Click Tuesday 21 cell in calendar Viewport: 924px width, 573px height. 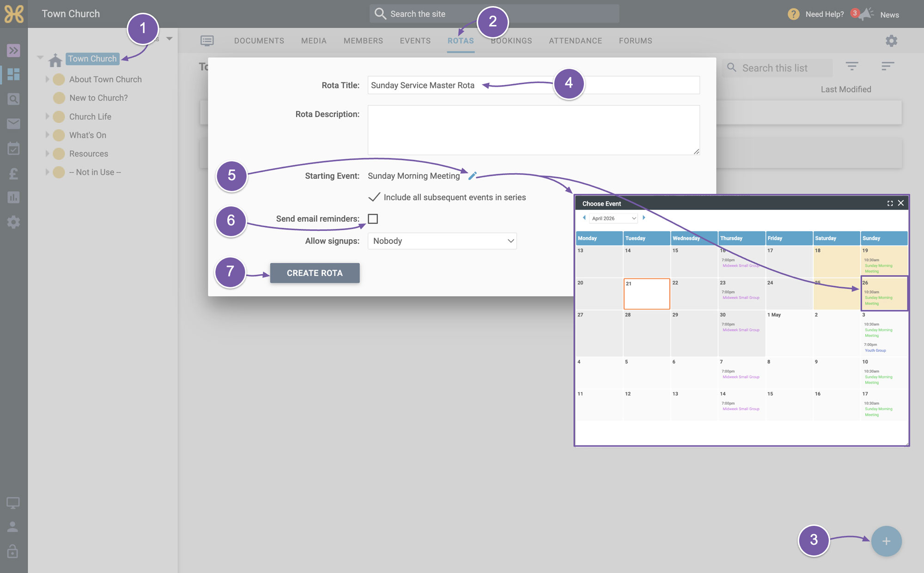click(647, 294)
